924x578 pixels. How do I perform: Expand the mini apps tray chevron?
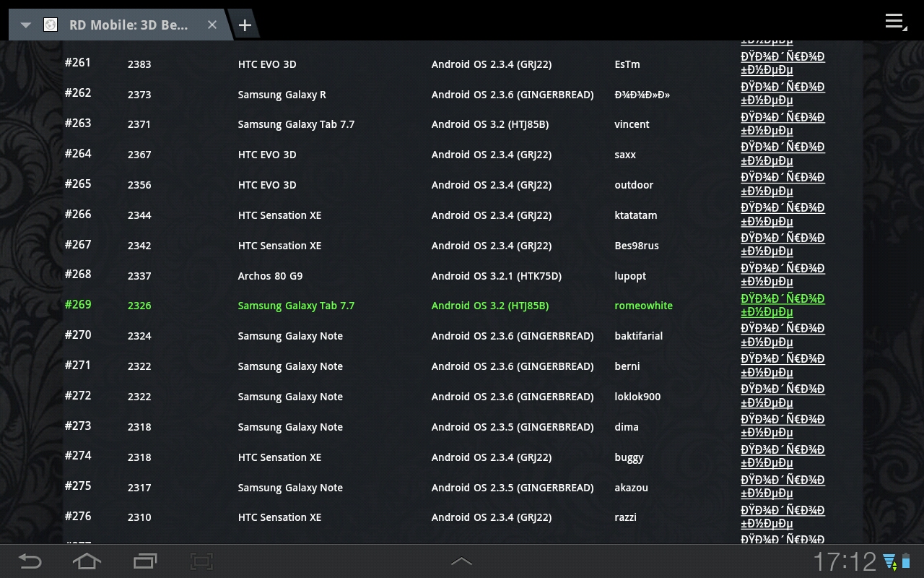[461, 561]
